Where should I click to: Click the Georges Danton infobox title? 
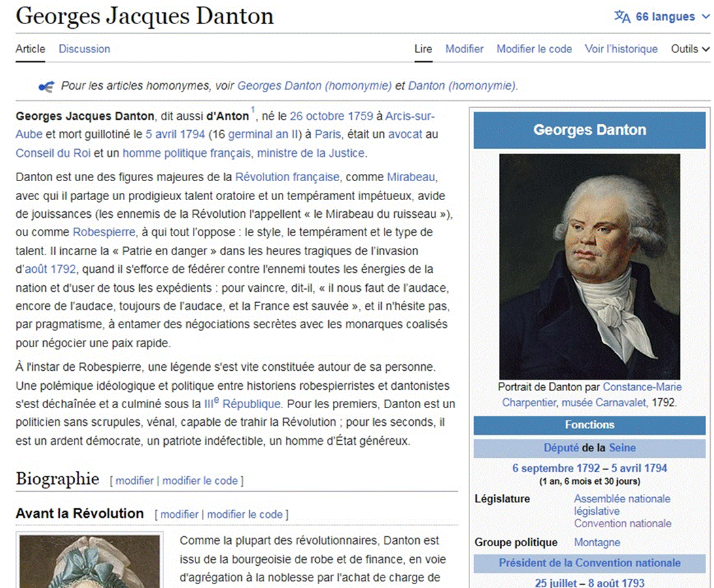tap(590, 130)
